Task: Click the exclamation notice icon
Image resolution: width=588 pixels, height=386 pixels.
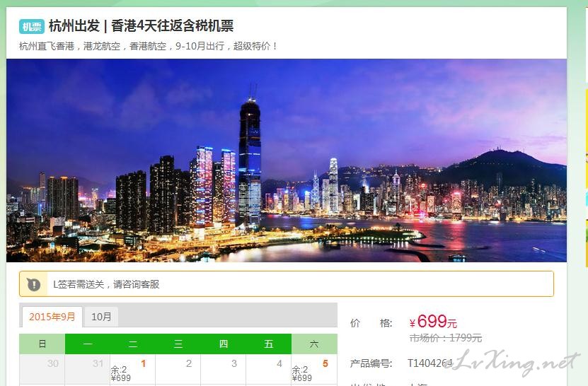Action: pyautogui.click(x=34, y=284)
